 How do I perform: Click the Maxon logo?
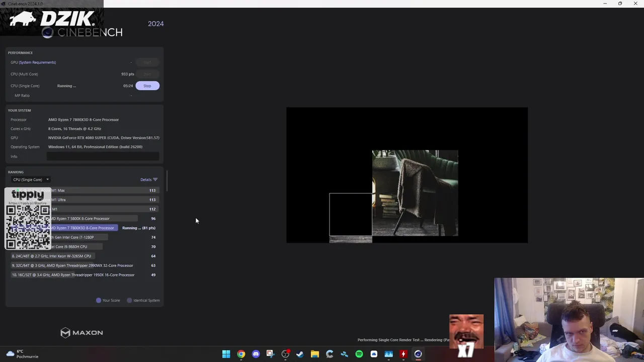click(x=82, y=333)
